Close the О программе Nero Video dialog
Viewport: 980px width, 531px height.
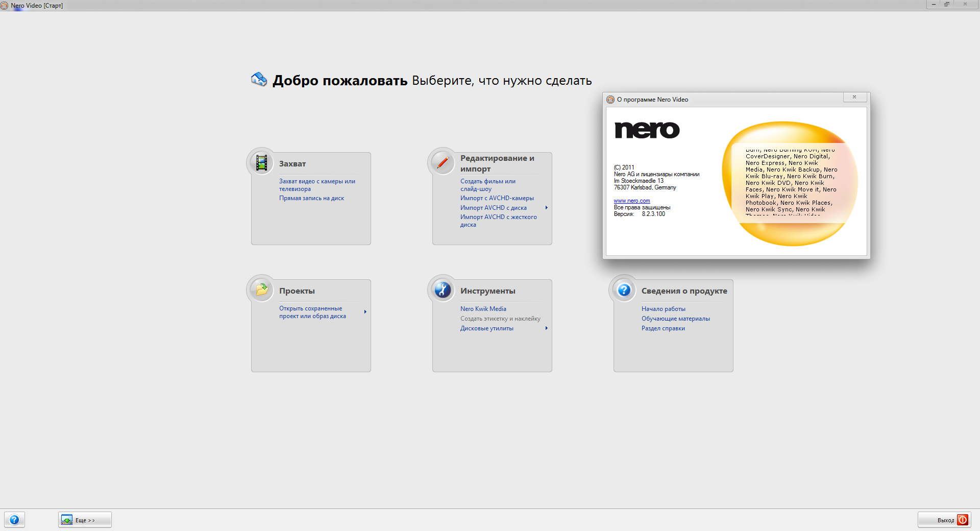coord(854,97)
